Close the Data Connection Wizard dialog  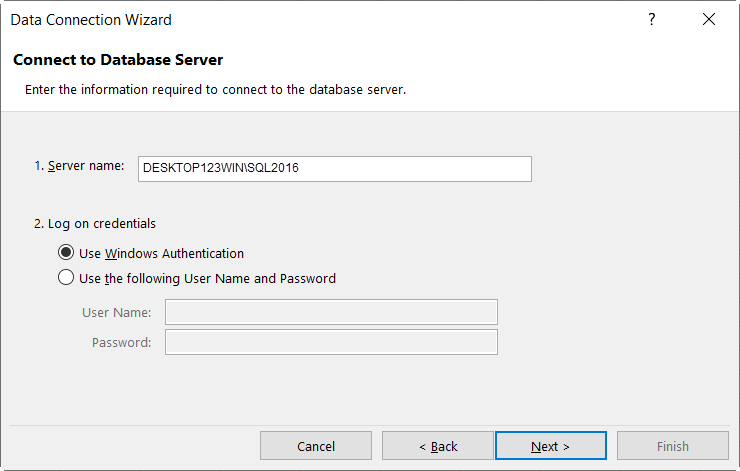[x=708, y=19]
